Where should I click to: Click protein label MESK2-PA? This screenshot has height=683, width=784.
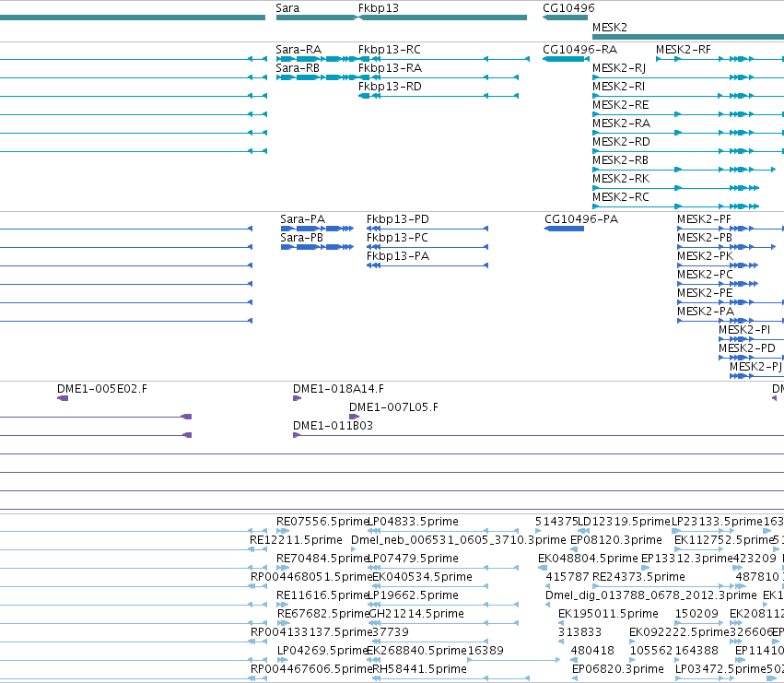pyautogui.click(x=706, y=312)
